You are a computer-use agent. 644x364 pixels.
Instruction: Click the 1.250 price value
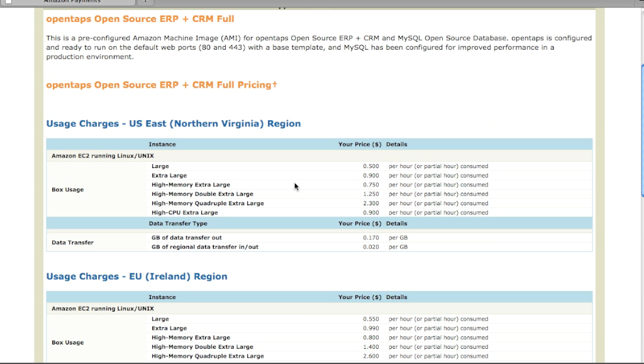(371, 194)
